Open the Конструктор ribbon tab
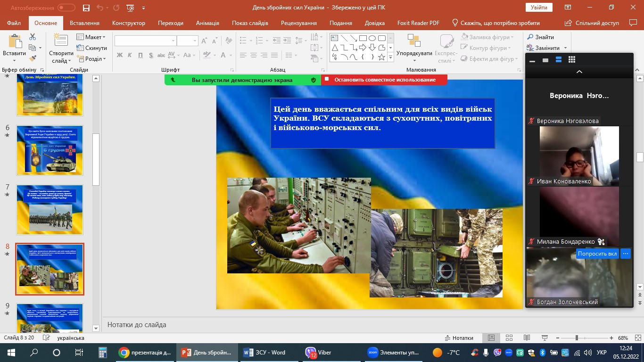The width and height of the screenshot is (644, 362). pyautogui.click(x=129, y=23)
